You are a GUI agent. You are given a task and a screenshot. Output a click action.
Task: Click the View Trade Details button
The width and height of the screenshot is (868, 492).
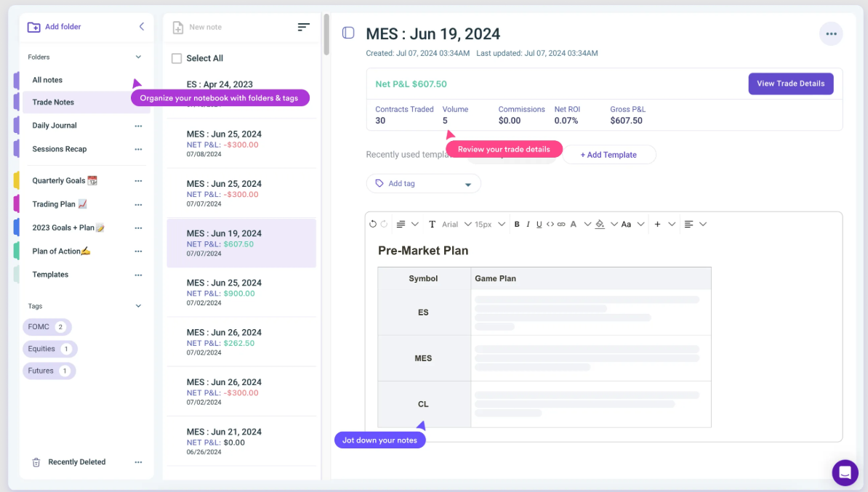pos(790,84)
